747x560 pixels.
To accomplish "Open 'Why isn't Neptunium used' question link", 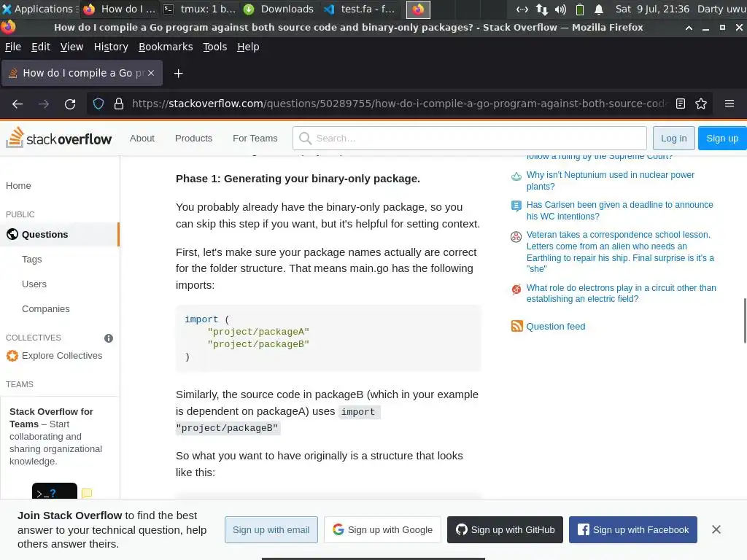I will click(x=611, y=181).
